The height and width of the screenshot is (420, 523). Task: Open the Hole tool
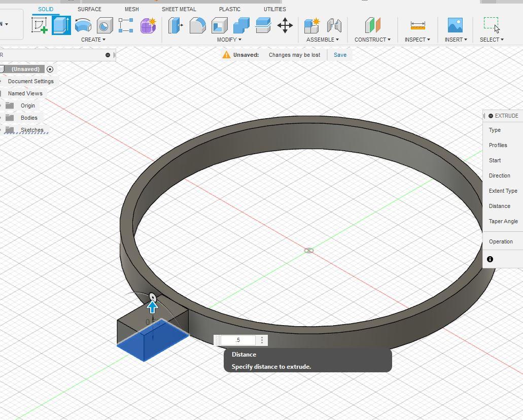(104, 25)
